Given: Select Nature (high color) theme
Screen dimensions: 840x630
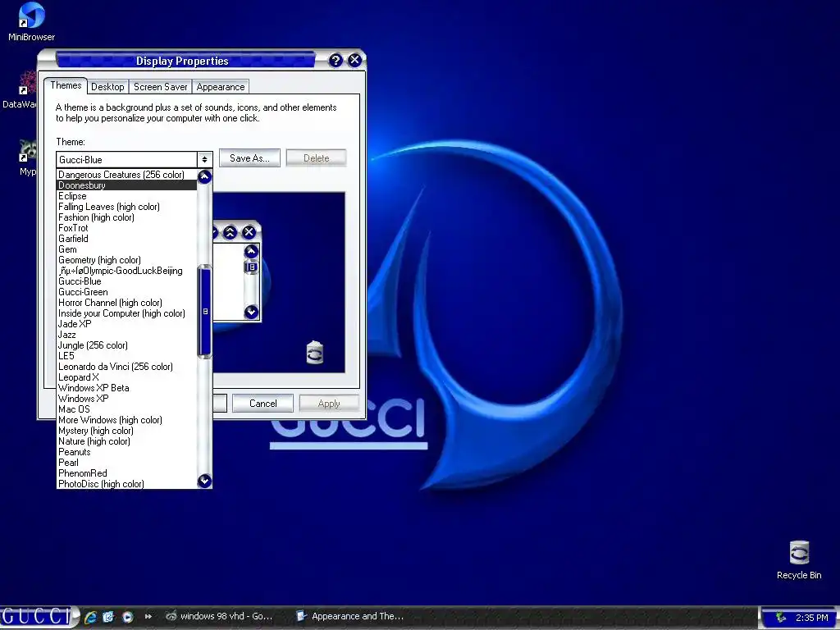Looking at the screenshot, I should tap(127, 441).
